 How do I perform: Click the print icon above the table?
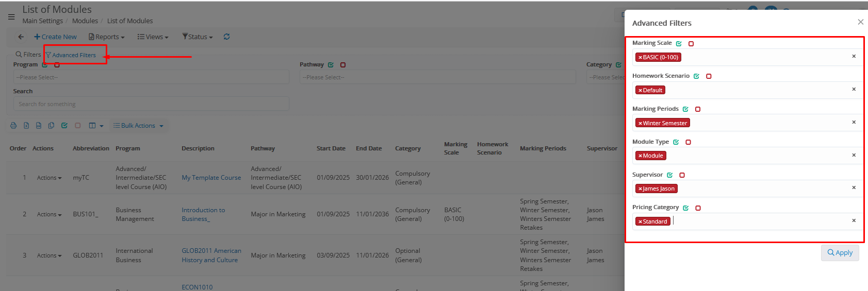tap(13, 126)
